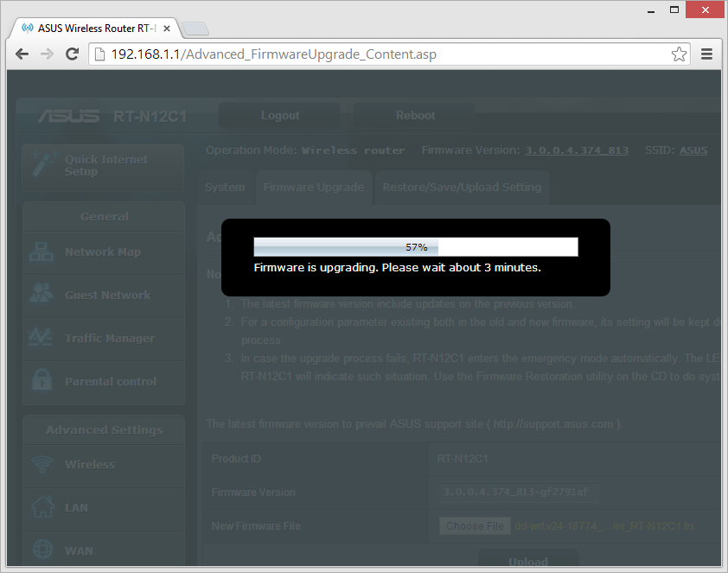Click the Reboot button
The height and width of the screenshot is (573, 728).
(x=415, y=116)
